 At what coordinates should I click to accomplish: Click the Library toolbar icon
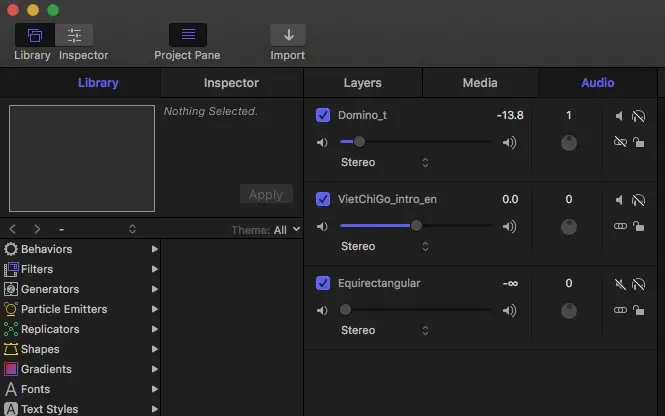34,35
